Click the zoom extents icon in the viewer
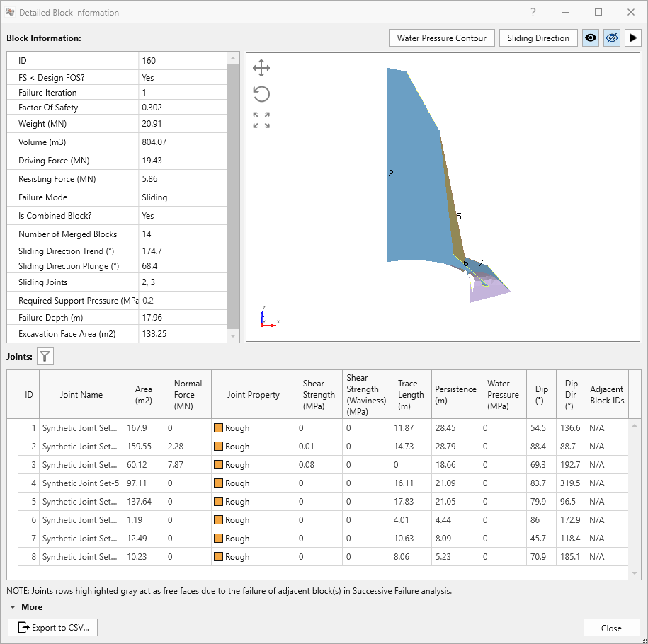Image resolution: width=648 pixels, height=644 pixels. coord(261,120)
